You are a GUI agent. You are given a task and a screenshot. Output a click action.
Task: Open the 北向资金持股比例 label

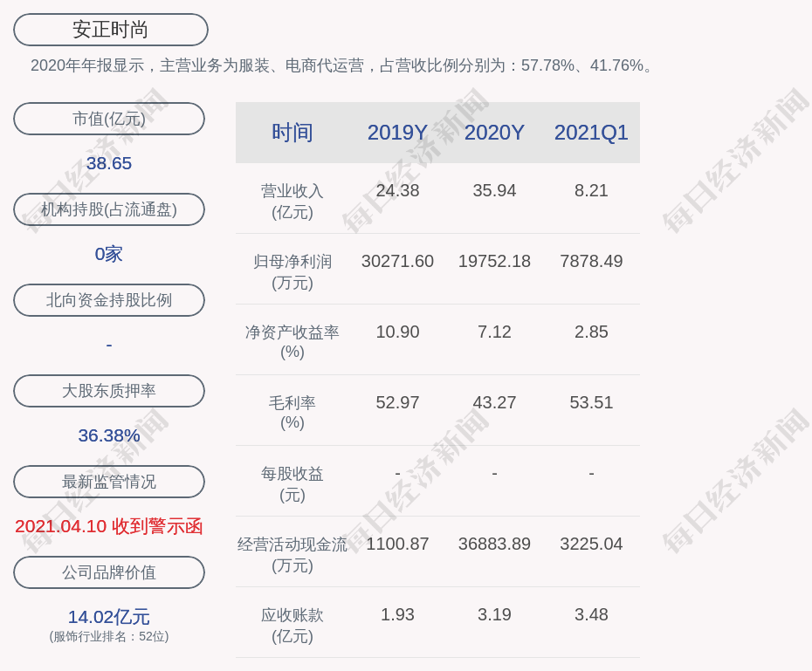click(x=109, y=300)
